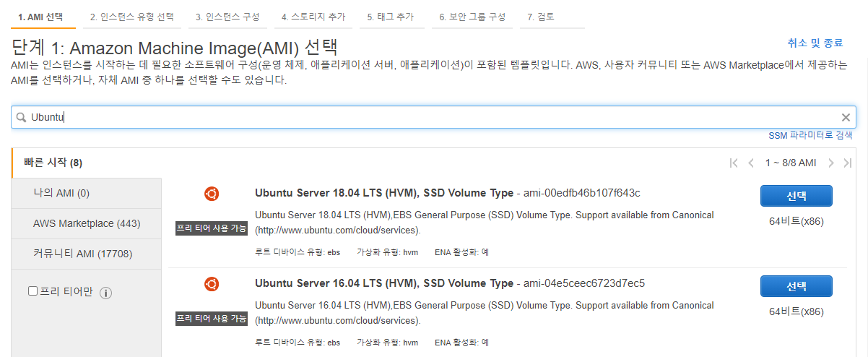Screen dimensions: 868x357
Task: Enable the 프리 티어만 checkbox
Action: [32, 291]
